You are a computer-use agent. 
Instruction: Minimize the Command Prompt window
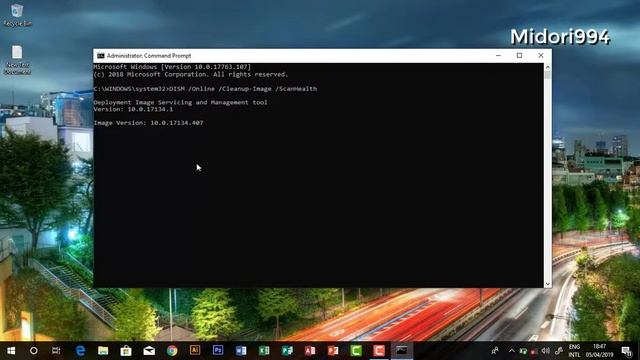click(x=498, y=56)
